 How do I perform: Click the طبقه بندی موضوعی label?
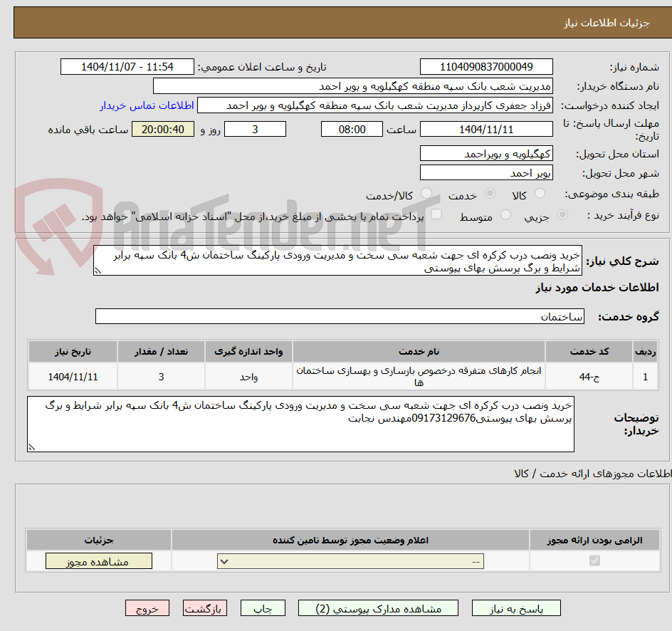(612, 194)
